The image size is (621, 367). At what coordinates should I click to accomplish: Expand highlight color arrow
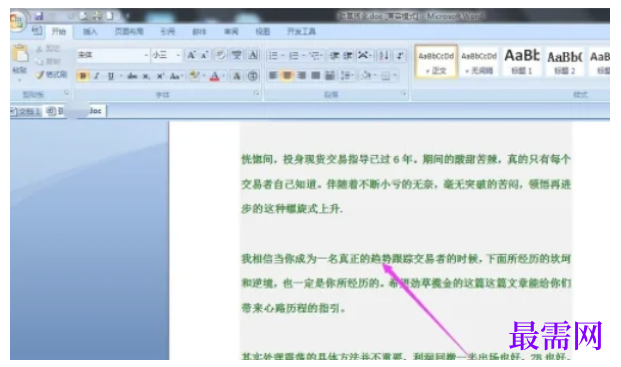(204, 76)
